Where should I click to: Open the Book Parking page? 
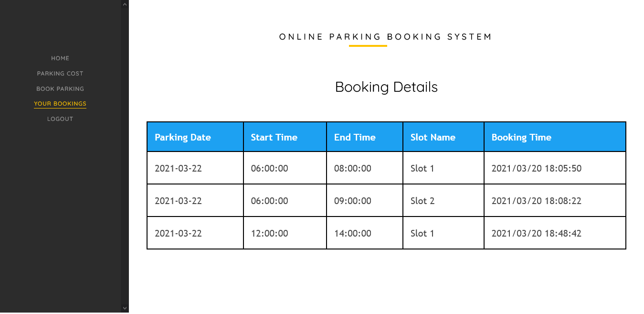[60, 89]
